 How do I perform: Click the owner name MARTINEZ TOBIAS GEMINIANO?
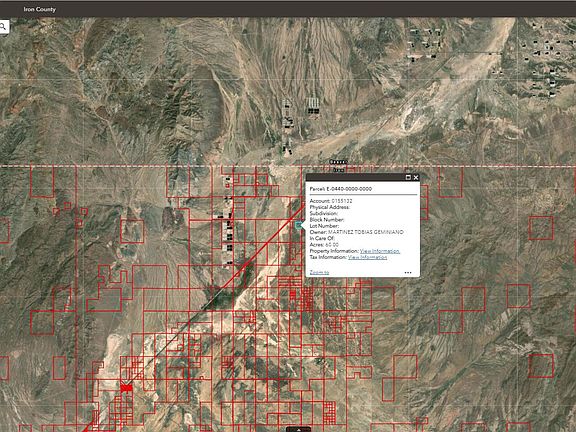point(366,232)
